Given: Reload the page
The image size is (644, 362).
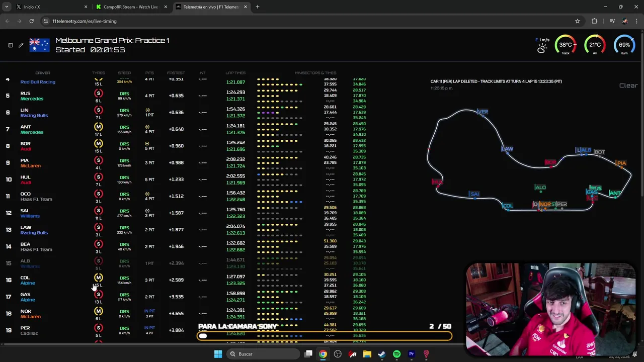Looking at the screenshot, I should pyautogui.click(x=31, y=21).
